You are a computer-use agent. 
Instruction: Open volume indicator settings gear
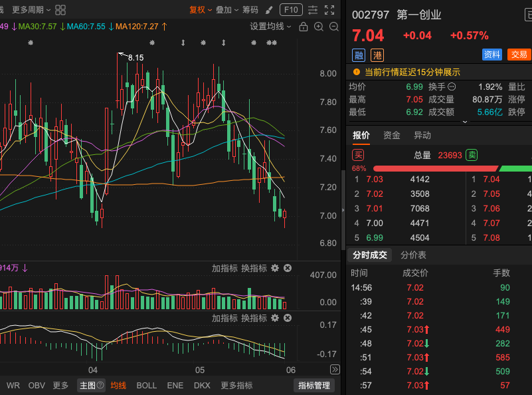point(275,268)
